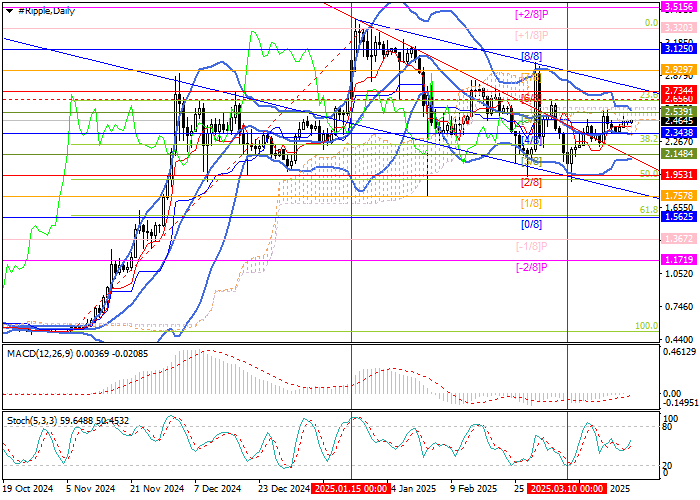Click the 1.1719 magenta price tag

point(678,259)
